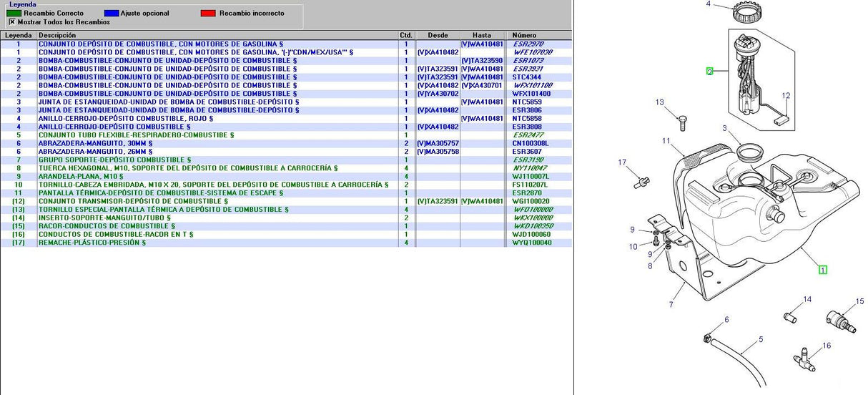Click the insert part labeled 14
The height and width of the screenshot is (395, 868).
[792, 315]
